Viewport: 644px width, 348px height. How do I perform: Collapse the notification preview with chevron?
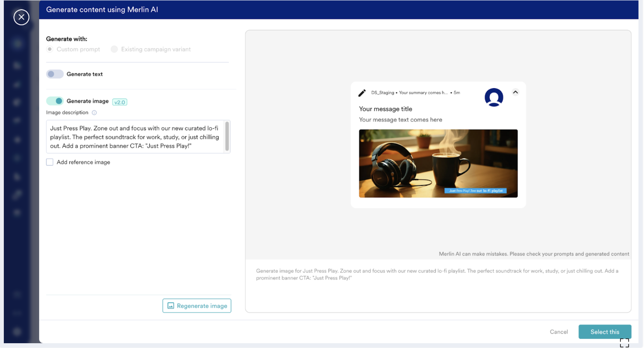[x=515, y=92]
